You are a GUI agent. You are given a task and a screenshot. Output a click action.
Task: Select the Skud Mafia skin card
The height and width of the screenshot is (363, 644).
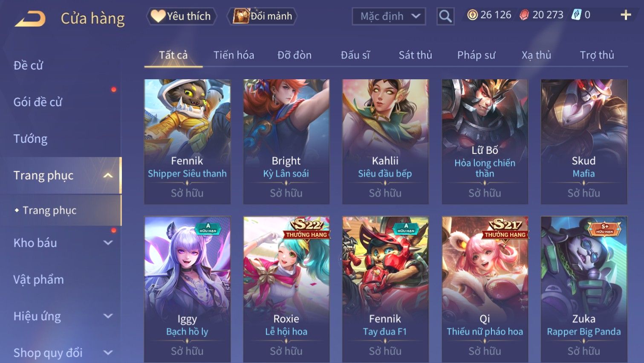583,141
